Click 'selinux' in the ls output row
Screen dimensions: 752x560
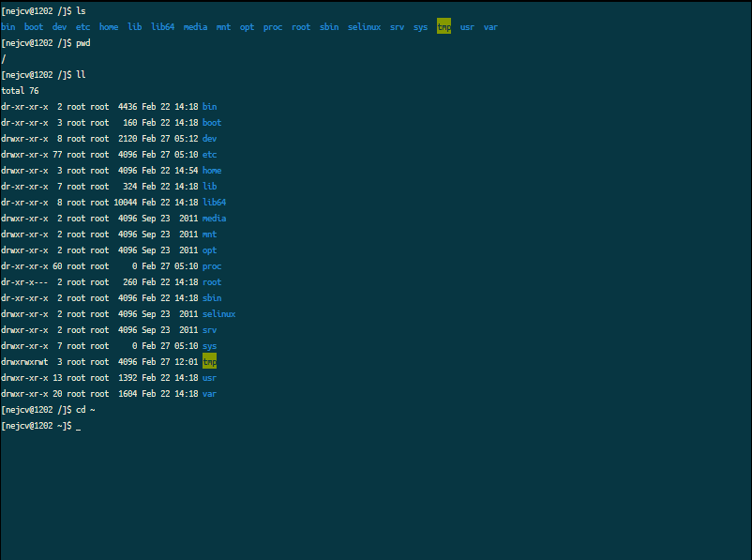pos(364,27)
